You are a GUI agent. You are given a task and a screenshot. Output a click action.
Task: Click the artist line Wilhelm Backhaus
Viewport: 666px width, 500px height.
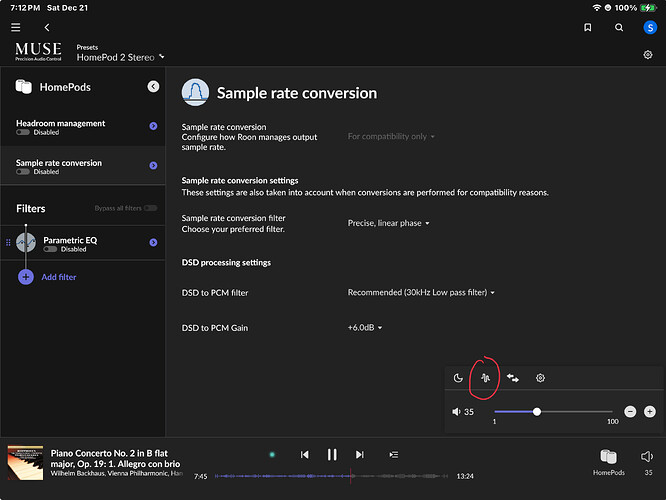116,473
